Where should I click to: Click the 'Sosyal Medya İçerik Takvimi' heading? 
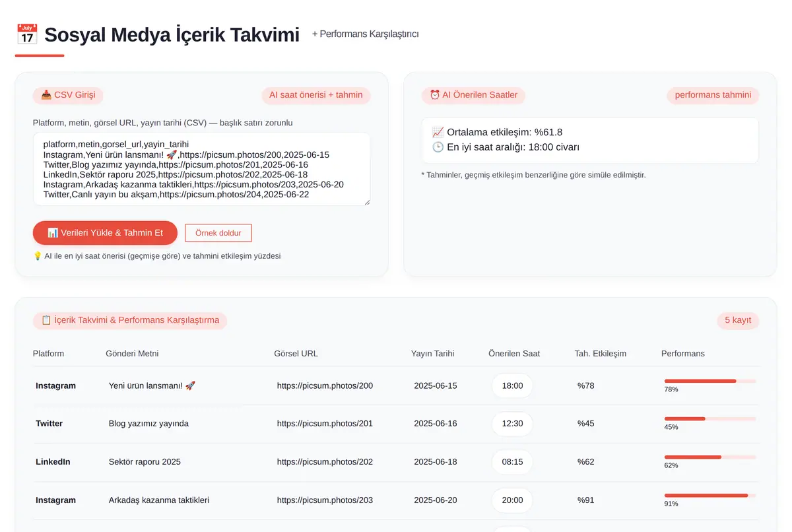172,35
